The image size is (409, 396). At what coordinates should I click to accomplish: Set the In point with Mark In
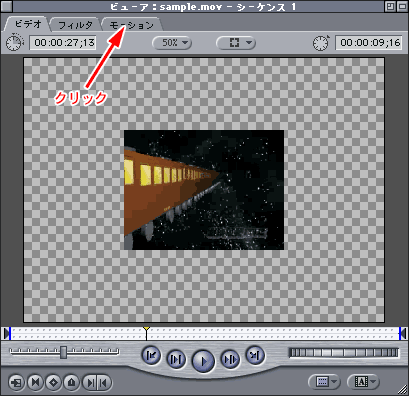89,382
